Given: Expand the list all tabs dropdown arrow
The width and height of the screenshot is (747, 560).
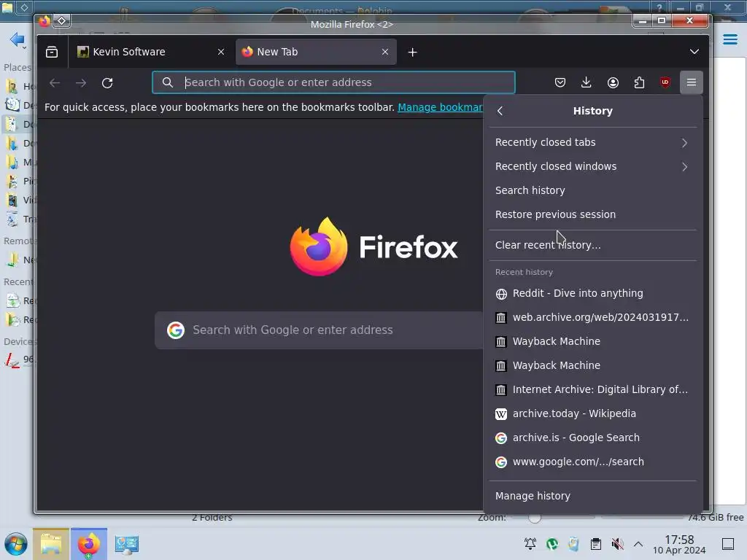Looking at the screenshot, I should tap(694, 52).
